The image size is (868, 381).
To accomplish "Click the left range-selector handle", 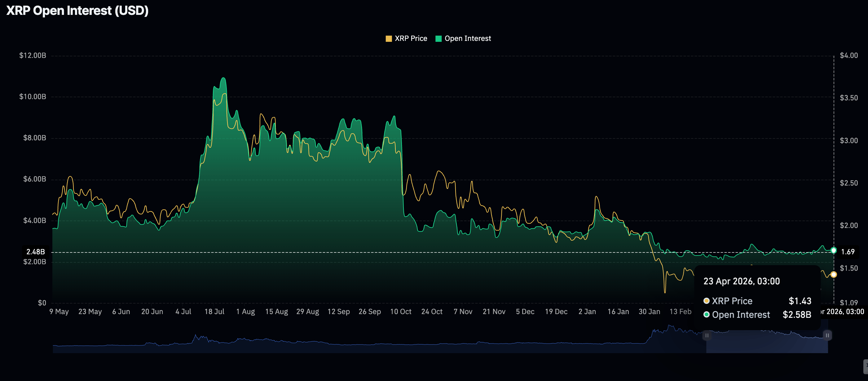I will pyautogui.click(x=707, y=335).
